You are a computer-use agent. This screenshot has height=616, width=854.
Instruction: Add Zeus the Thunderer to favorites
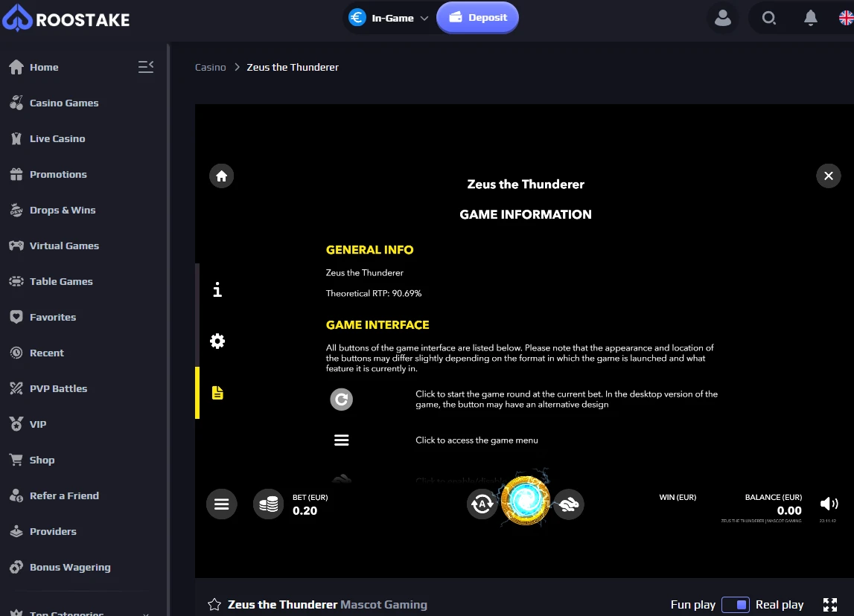click(214, 605)
